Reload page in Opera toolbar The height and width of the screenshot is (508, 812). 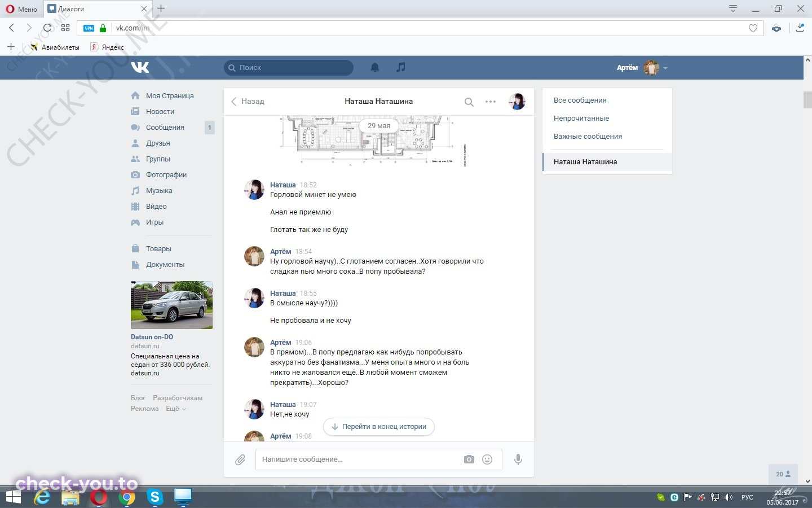click(48, 28)
